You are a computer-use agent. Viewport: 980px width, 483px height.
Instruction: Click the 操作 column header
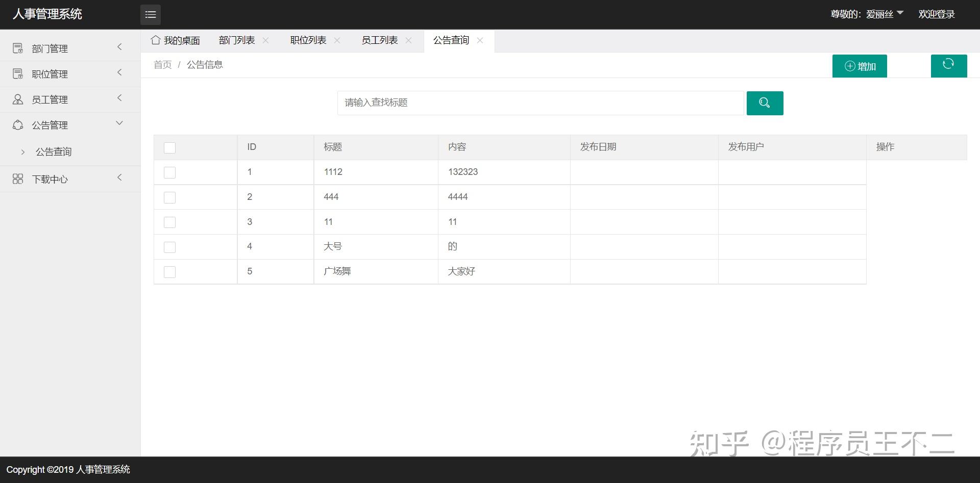pos(917,147)
